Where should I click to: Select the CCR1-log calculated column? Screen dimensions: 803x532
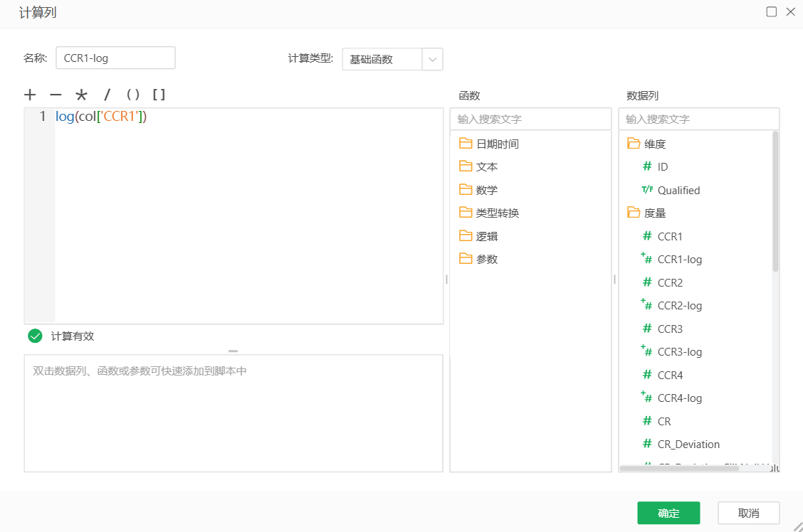pos(679,260)
